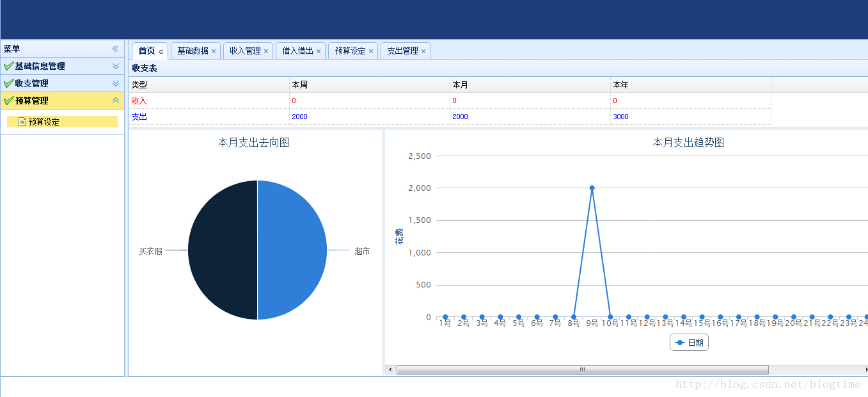
Task: Open the 预算设定 item in the sidebar
Action: coord(62,122)
